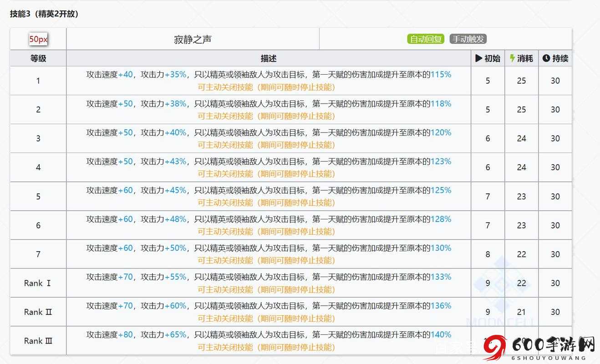
Task: Click the 持续 column header label
Action: (x=560, y=58)
